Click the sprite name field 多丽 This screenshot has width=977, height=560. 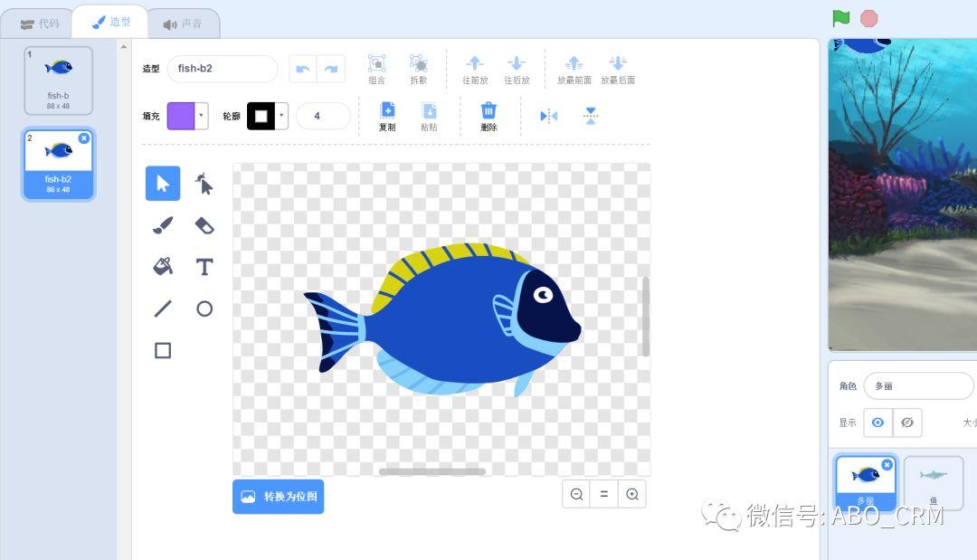point(918,386)
